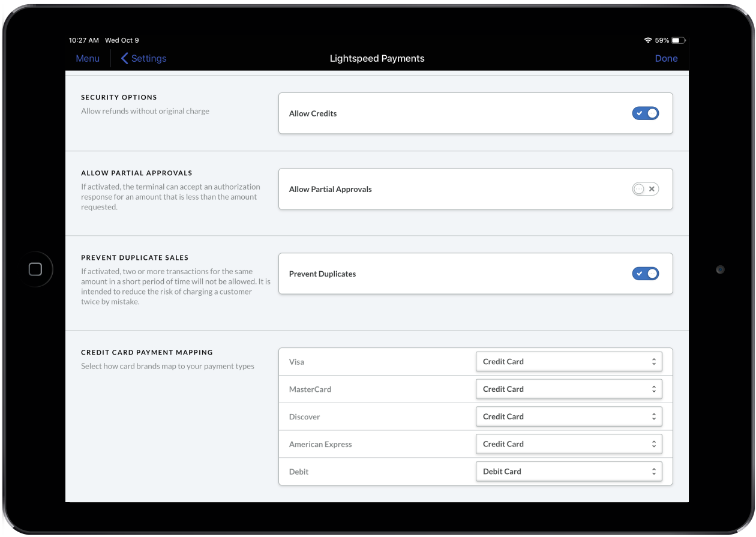Tap the 10:27 AM clock

point(84,40)
